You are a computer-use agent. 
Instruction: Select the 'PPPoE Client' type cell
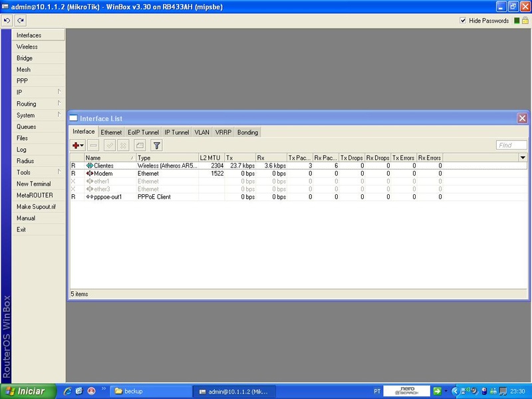click(x=154, y=197)
